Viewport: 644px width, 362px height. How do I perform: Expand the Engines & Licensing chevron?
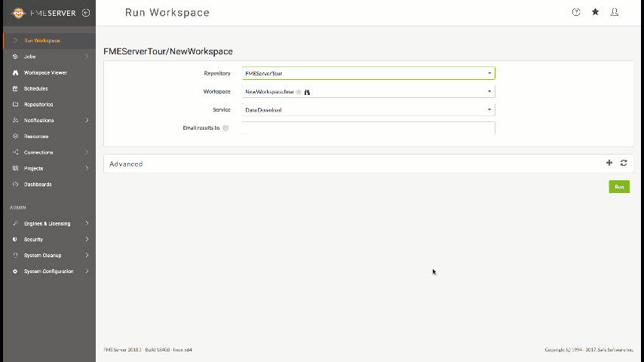(87, 223)
